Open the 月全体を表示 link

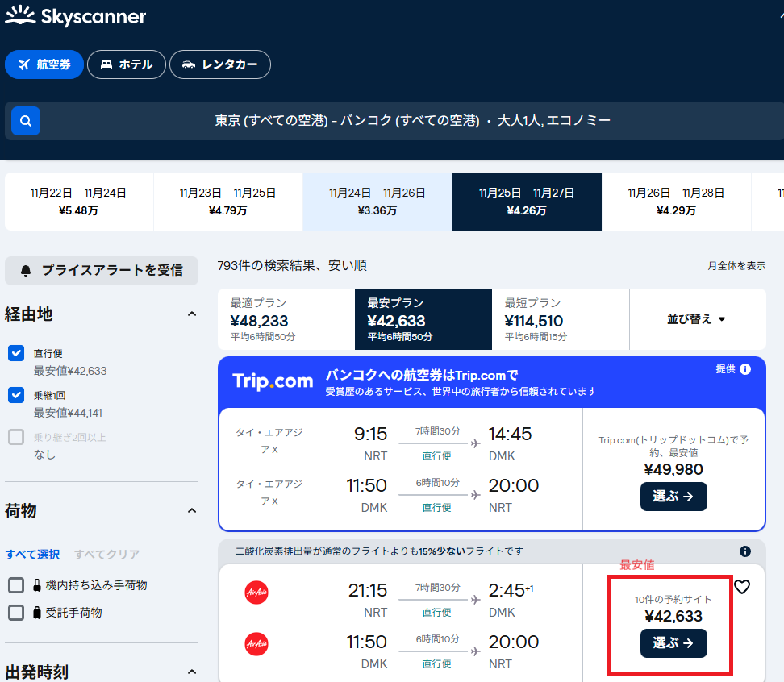click(x=736, y=266)
